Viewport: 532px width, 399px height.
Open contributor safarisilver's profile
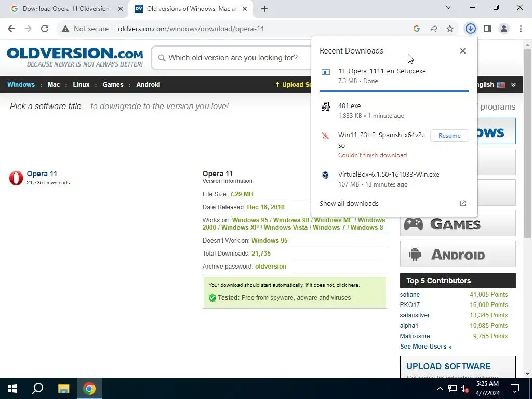coord(415,315)
